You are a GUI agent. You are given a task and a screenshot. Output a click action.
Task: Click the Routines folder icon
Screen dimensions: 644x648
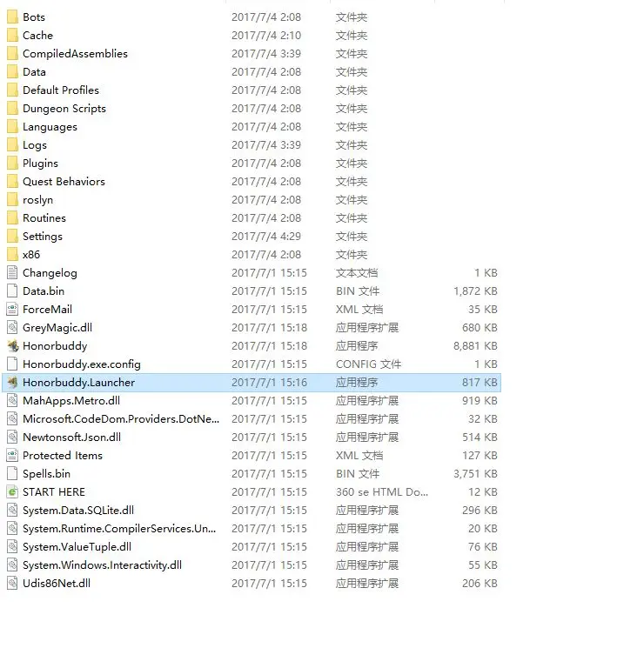tap(12, 217)
